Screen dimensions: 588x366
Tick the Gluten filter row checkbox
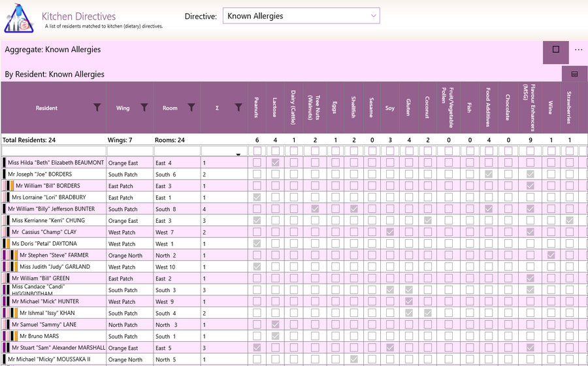tap(409, 151)
